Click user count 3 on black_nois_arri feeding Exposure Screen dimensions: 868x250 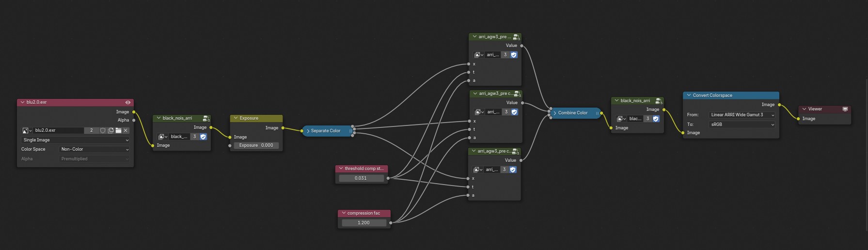pyautogui.click(x=195, y=137)
